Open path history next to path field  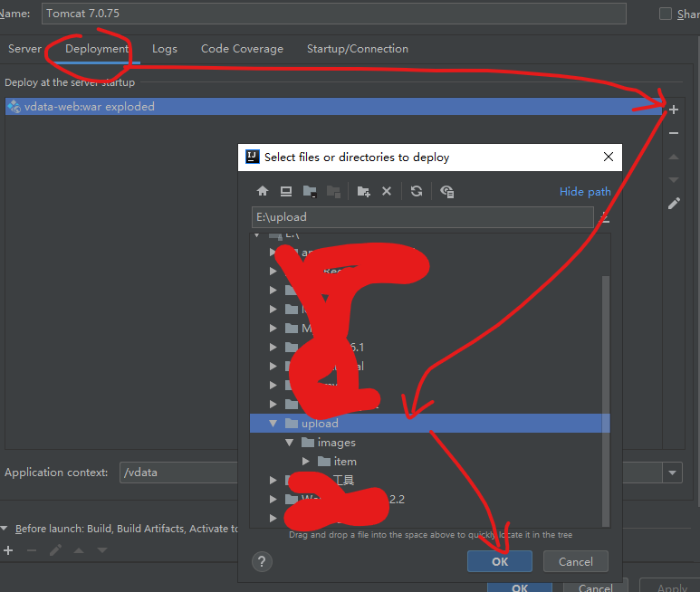point(605,218)
